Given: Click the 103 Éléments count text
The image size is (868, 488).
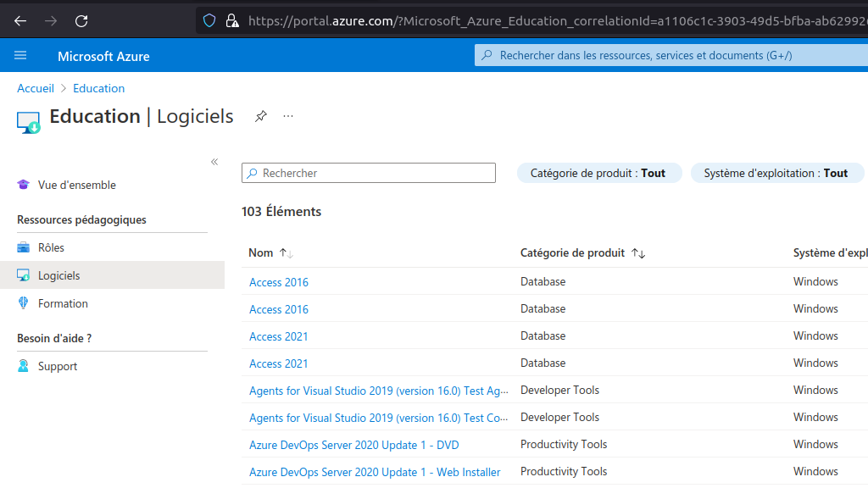Looking at the screenshot, I should point(281,211).
